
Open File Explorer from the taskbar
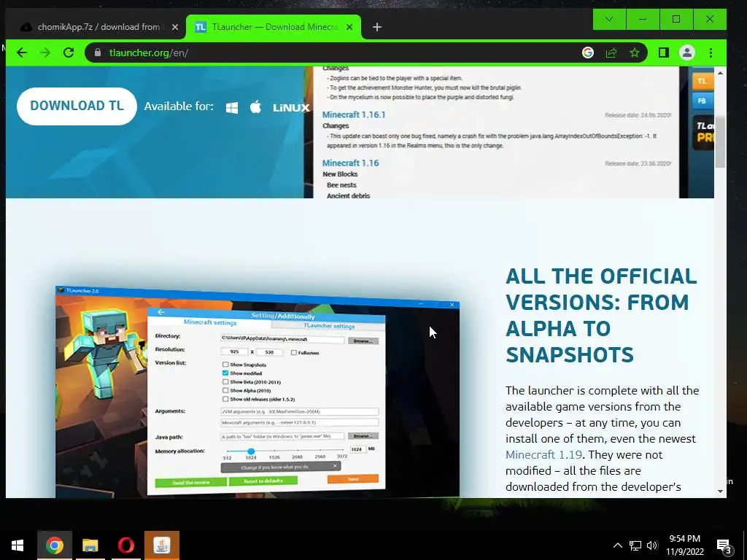click(x=90, y=545)
